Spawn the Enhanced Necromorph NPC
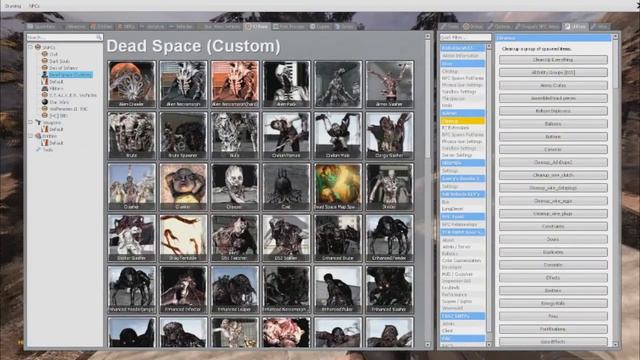This screenshot has height=360, width=640. point(286,290)
